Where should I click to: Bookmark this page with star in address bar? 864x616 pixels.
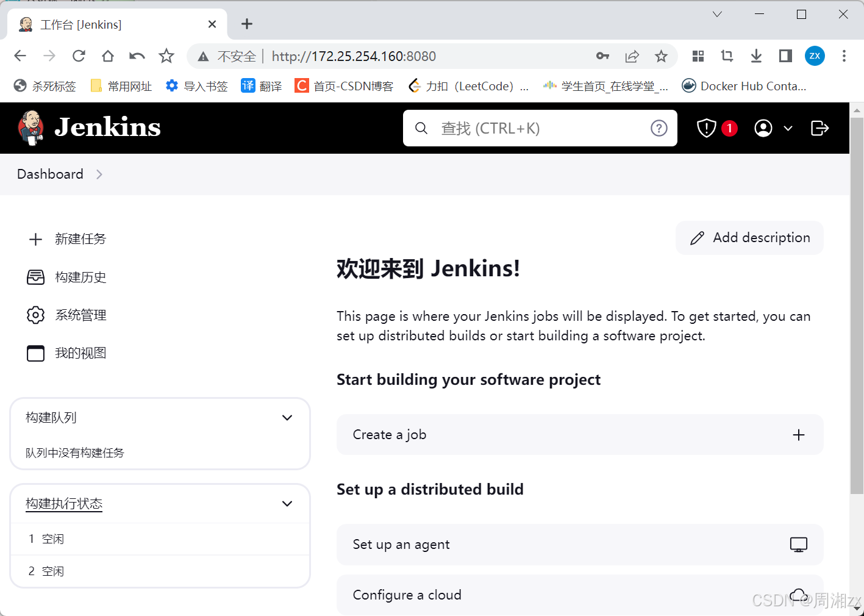[661, 56]
